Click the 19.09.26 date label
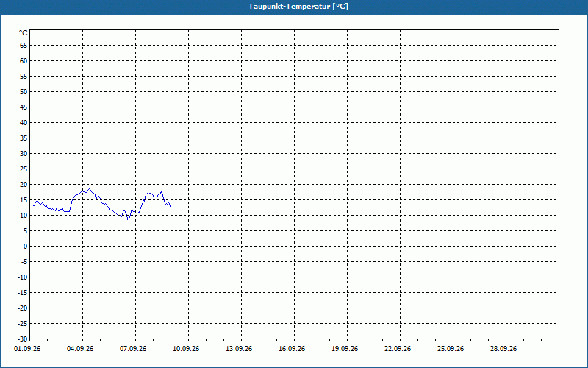Image resolution: width=588 pixels, height=368 pixels. [345, 349]
